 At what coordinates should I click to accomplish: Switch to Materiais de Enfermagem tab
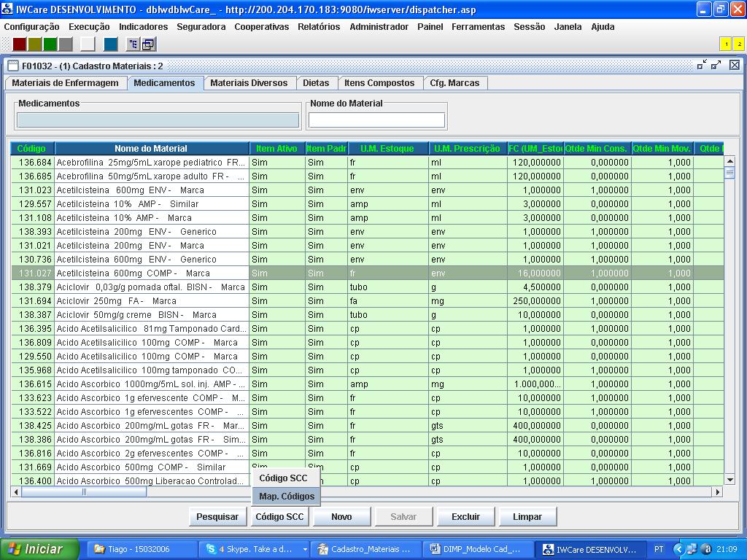pyautogui.click(x=65, y=83)
